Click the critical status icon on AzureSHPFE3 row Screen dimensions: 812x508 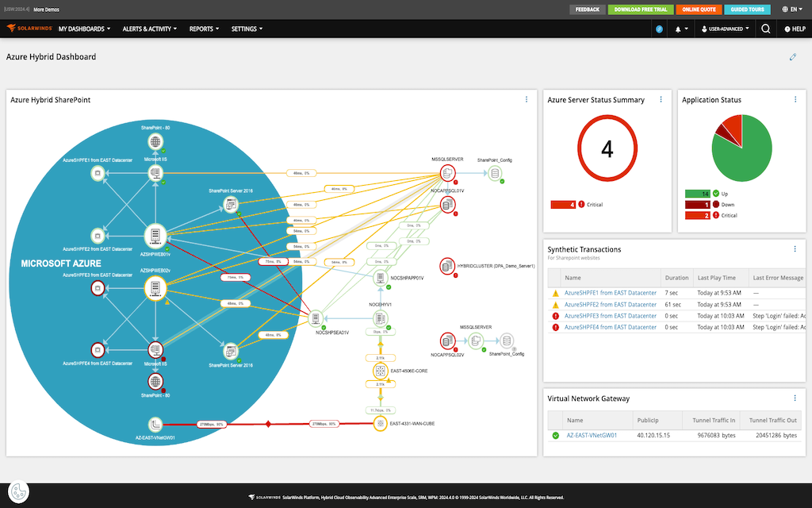tap(555, 315)
